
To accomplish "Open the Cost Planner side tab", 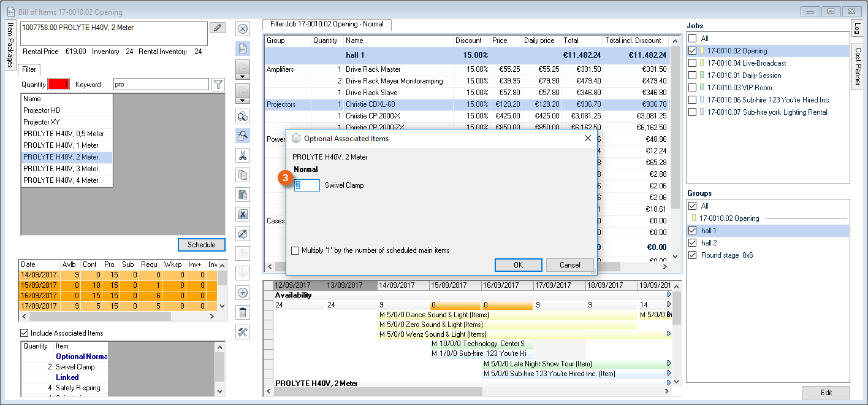I will coord(857,66).
